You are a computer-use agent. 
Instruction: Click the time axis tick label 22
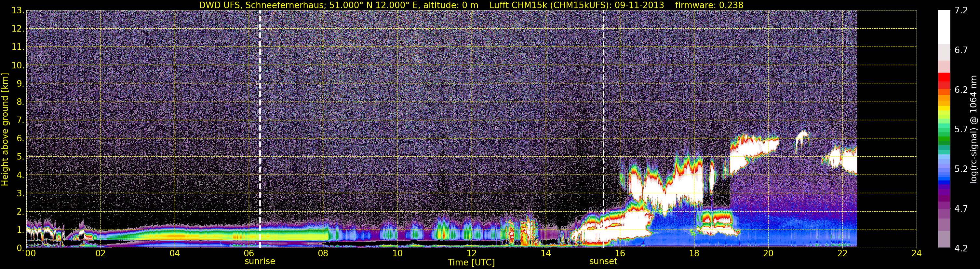pos(842,254)
